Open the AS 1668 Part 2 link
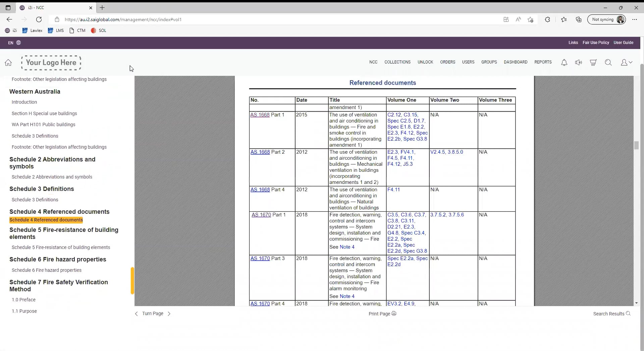This screenshot has height=351, width=644. click(260, 152)
